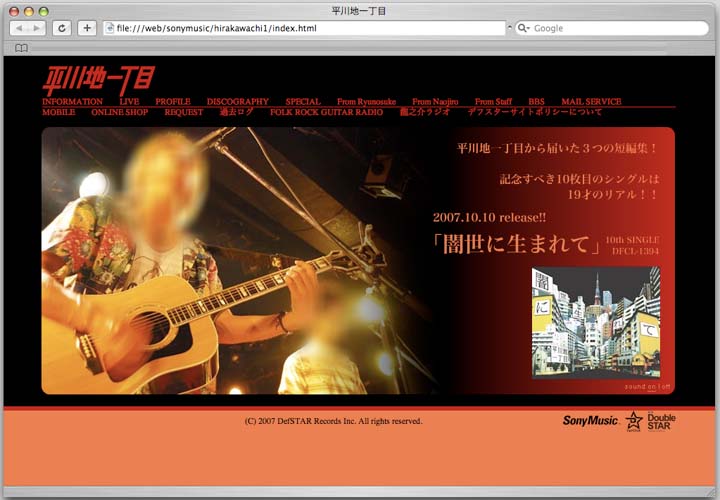
Task: Focus the Google search field
Action: [x=615, y=28]
